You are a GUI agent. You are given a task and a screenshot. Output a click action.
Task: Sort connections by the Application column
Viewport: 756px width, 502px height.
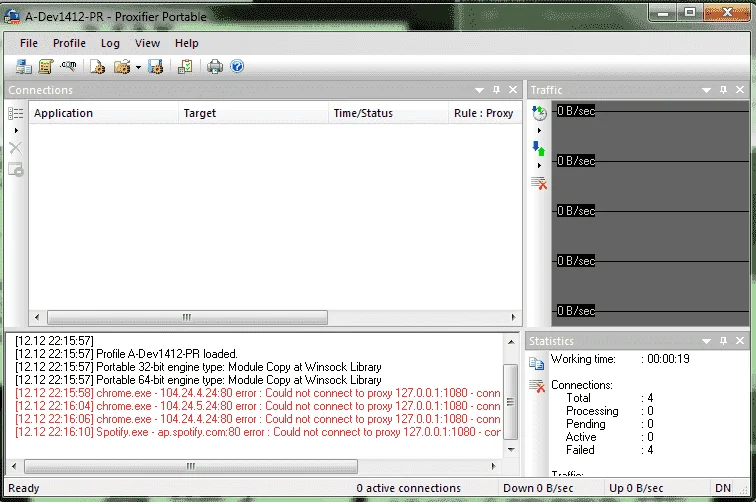[104, 113]
